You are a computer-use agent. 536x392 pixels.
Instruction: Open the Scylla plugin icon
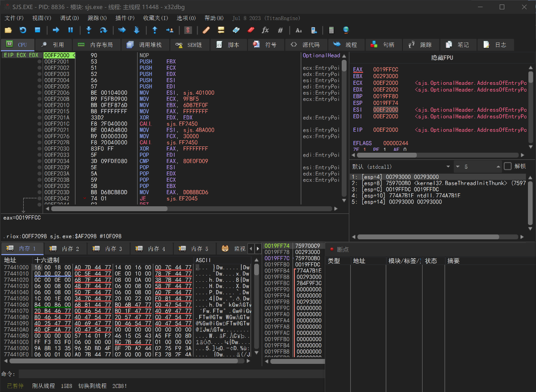pos(188,30)
